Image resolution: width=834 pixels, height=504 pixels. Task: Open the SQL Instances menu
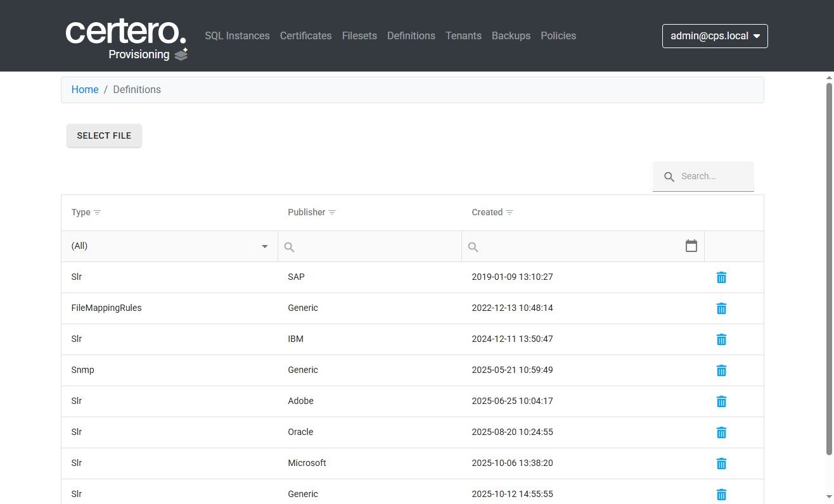[x=237, y=36]
